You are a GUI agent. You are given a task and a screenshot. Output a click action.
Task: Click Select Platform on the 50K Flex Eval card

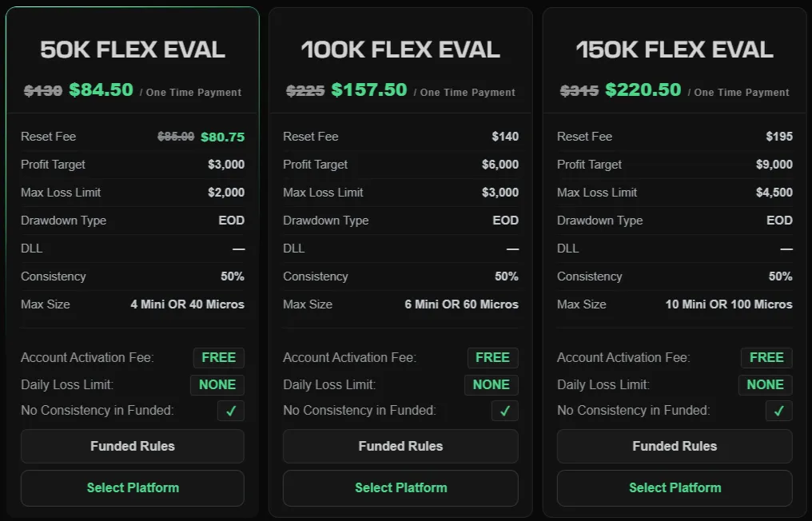[133, 488]
